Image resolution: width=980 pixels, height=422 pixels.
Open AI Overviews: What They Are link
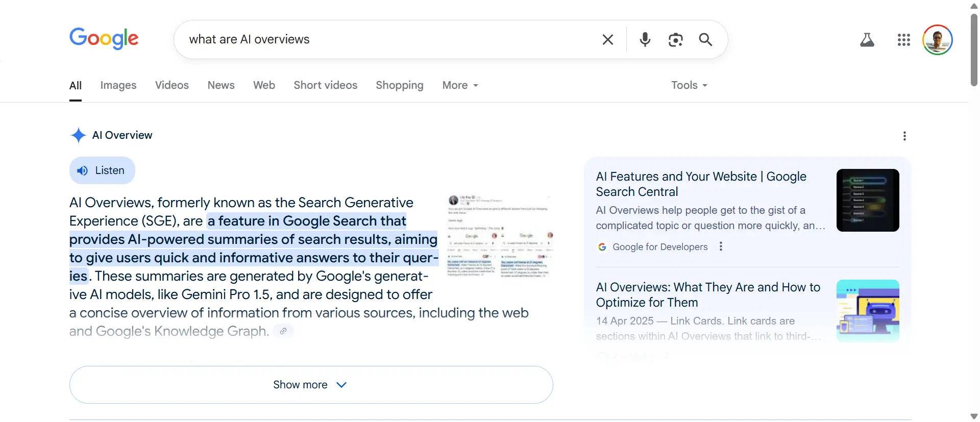tap(708, 294)
